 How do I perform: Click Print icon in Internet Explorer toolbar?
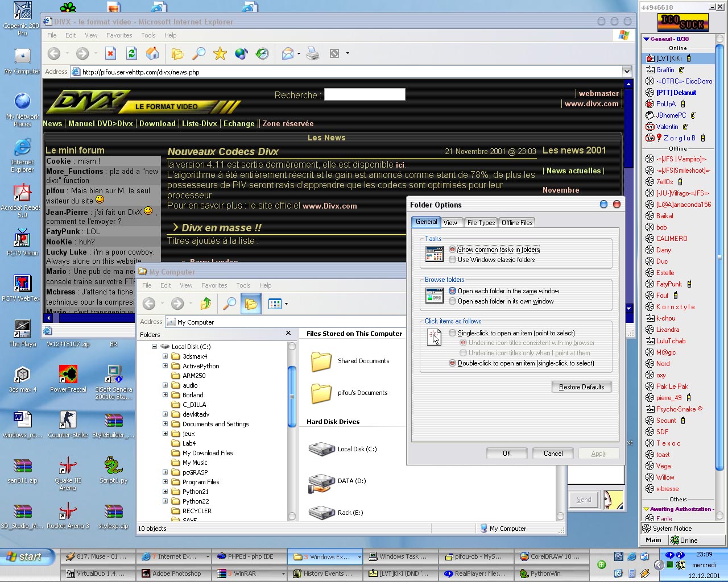click(x=312, y=53)
